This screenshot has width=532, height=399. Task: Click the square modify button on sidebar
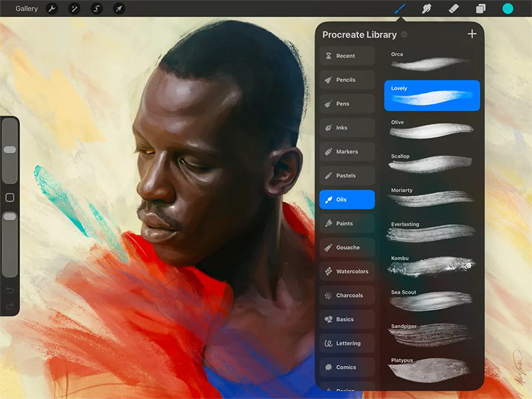pos(9,198)
